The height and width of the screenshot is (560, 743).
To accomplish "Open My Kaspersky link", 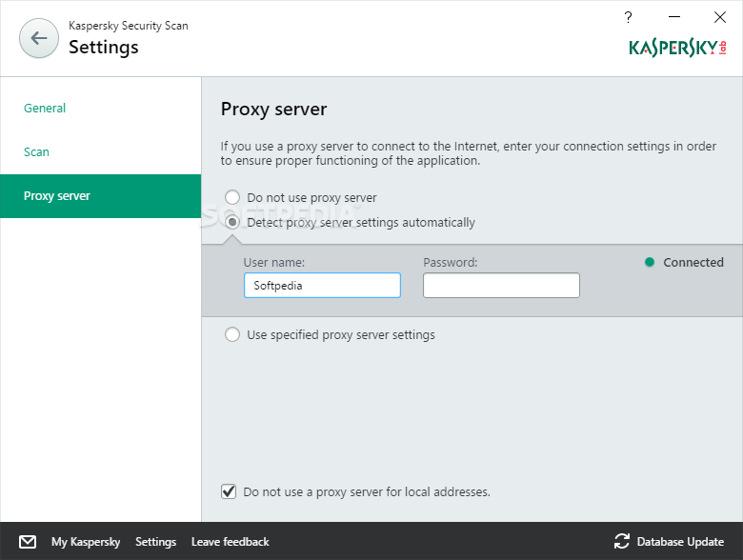I will tap(86, 542).
